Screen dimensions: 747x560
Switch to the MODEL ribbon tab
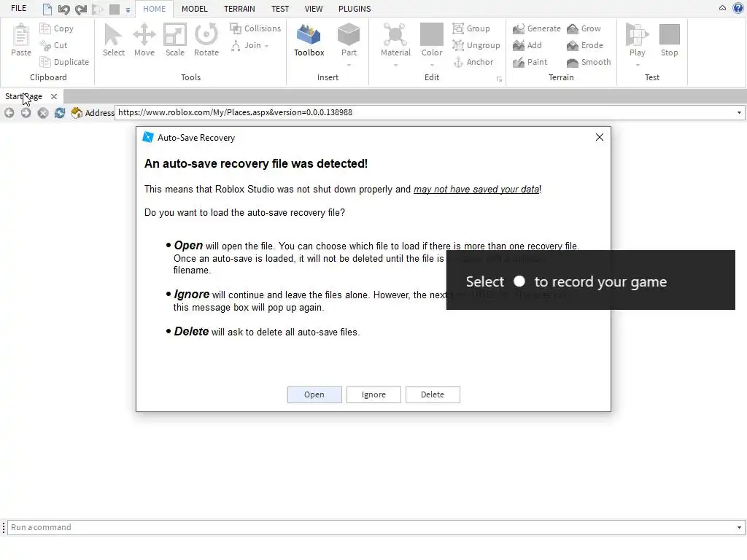click(194, 9)
